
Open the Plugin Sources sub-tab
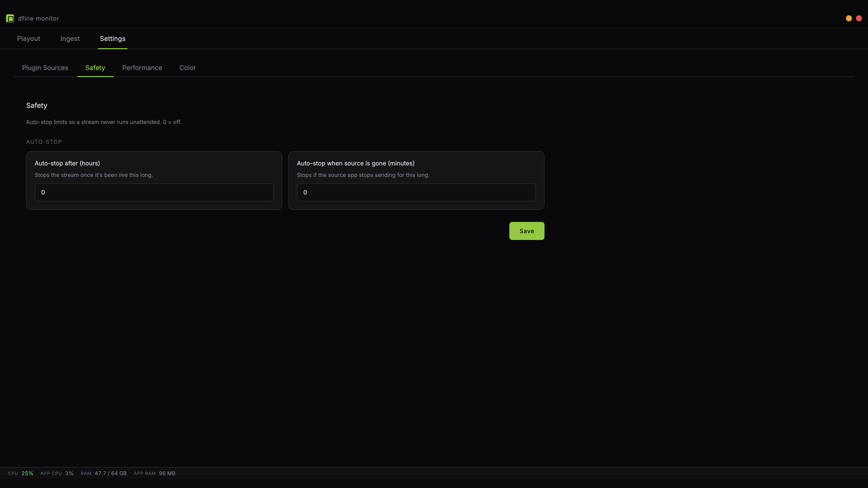[45, 68]
